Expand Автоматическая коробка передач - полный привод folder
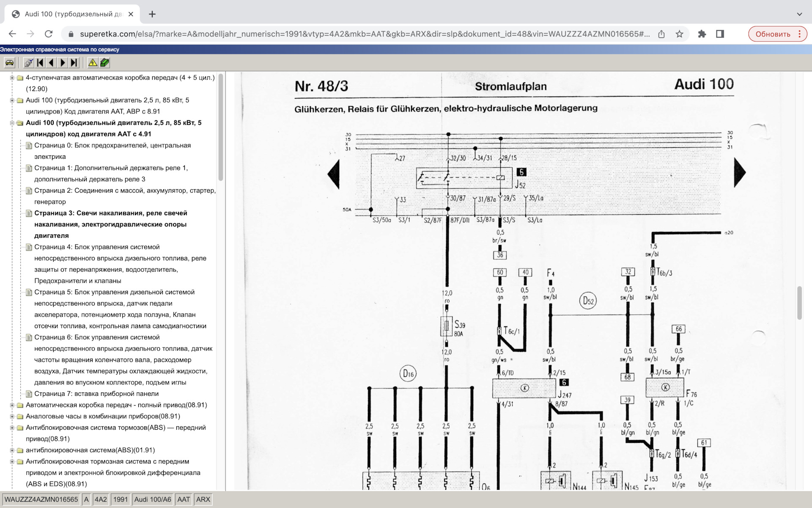The width and height of the screenshot is (812, 508). coord(12,405)
